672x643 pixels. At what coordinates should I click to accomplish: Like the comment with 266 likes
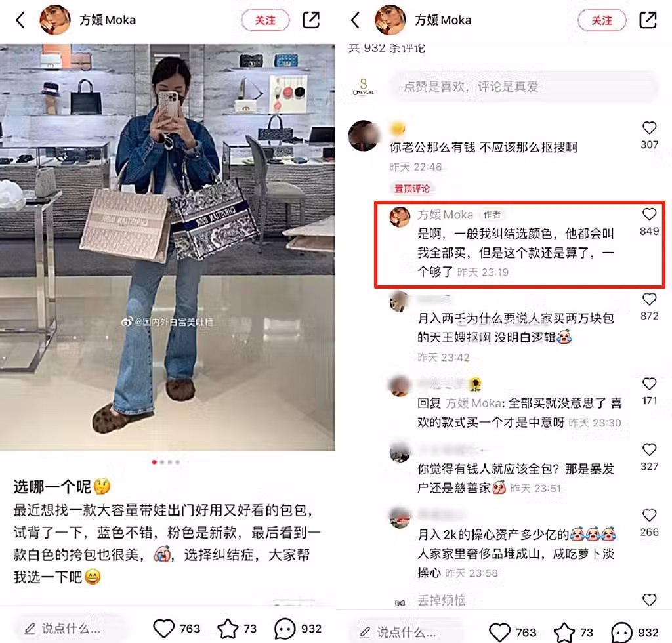coord(649,515)
